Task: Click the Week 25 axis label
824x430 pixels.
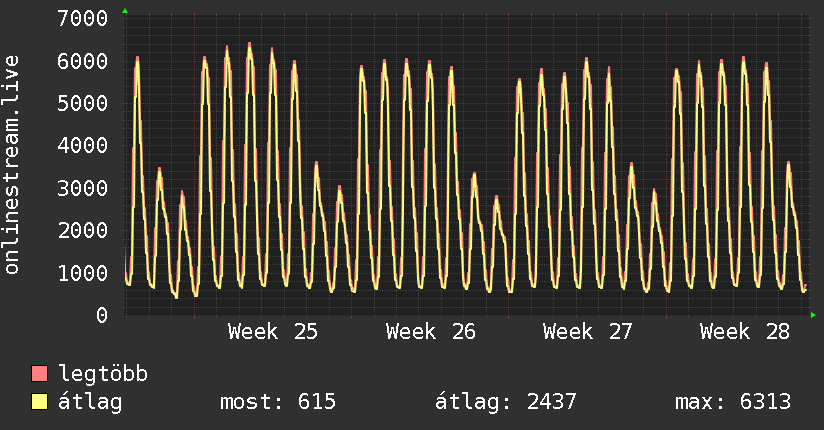Action: coord(273,332)
